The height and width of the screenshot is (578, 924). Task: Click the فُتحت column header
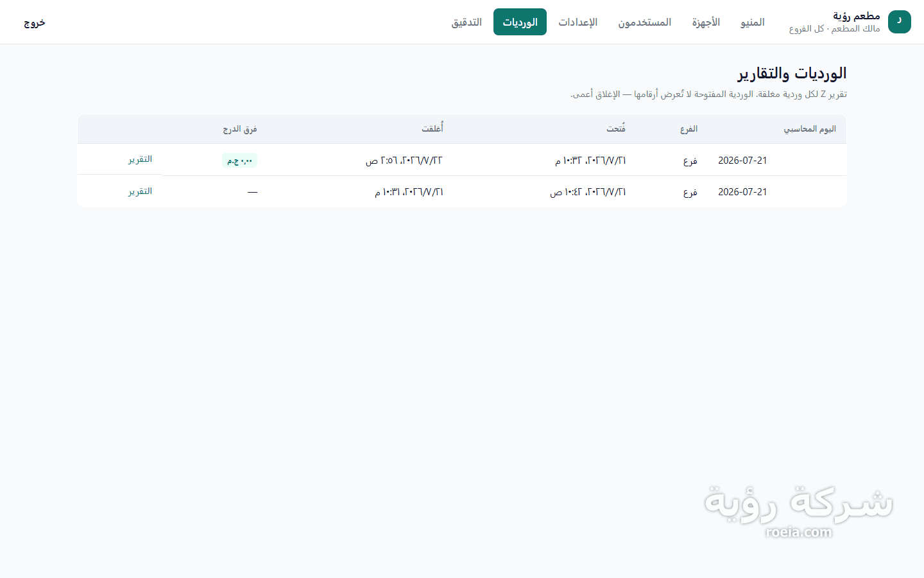(616, 129)
